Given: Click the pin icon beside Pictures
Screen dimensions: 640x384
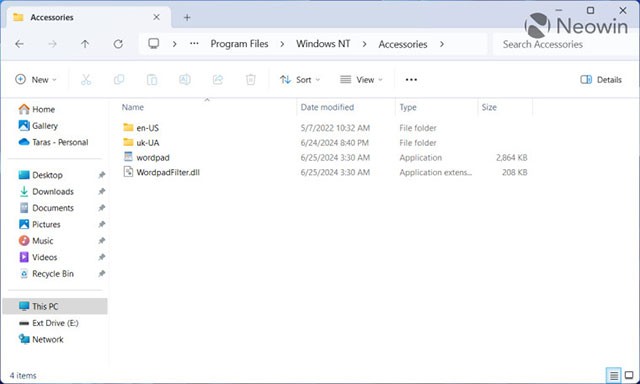Looking at the screenshot, I should 102,224.
